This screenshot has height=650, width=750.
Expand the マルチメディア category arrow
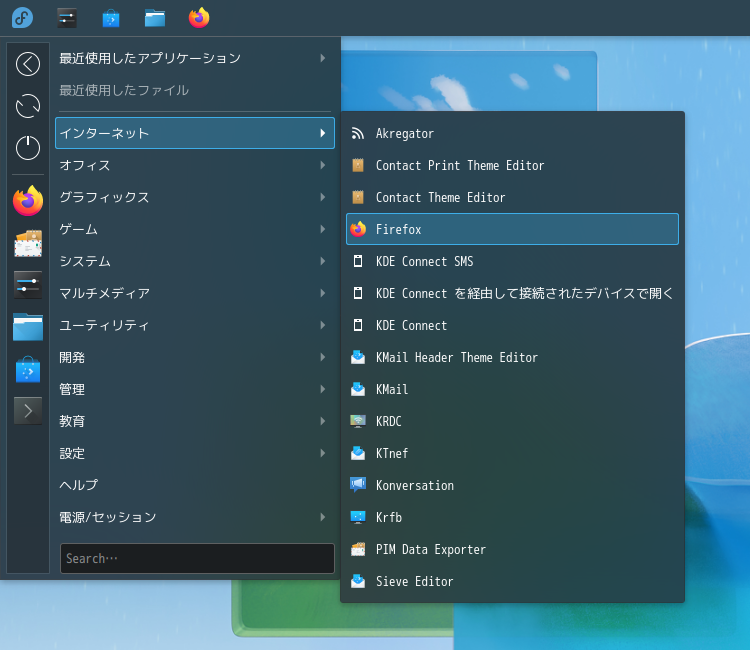pyautogui.click(x=323, y=293)
